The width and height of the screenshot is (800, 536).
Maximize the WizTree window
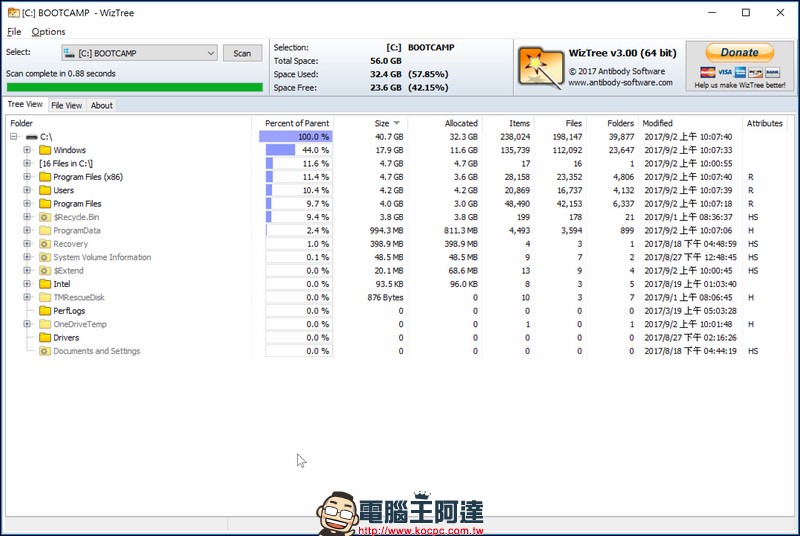[x=746, y=13]
